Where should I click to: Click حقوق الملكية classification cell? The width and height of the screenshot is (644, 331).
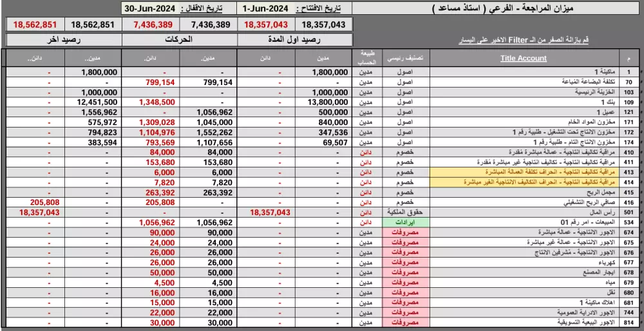[x=406, y=213]
